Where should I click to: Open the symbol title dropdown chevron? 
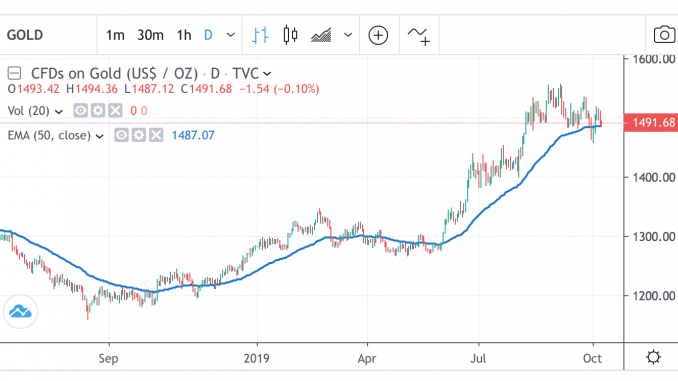(x=267, y=74)
